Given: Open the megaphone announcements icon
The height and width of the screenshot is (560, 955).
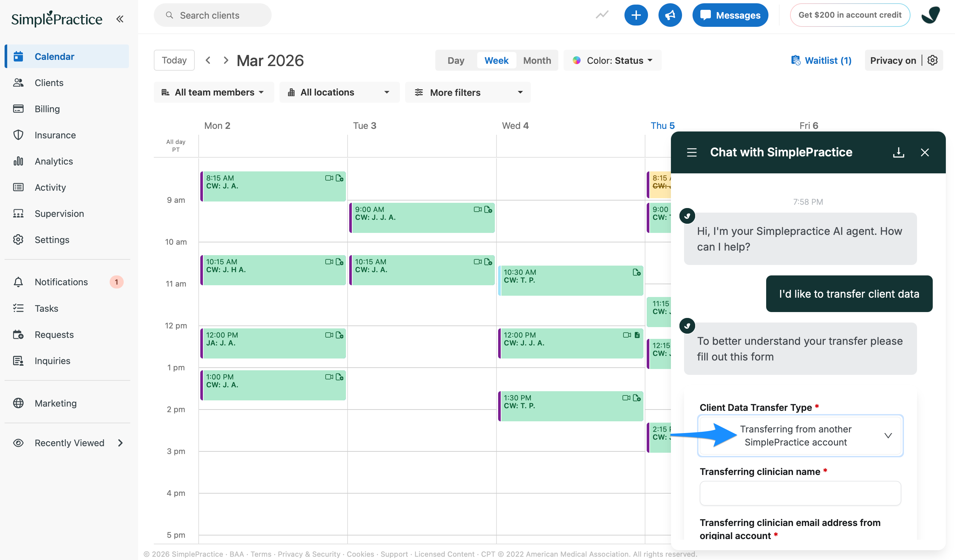Looking at the screenshot, I should coord(670,15).
